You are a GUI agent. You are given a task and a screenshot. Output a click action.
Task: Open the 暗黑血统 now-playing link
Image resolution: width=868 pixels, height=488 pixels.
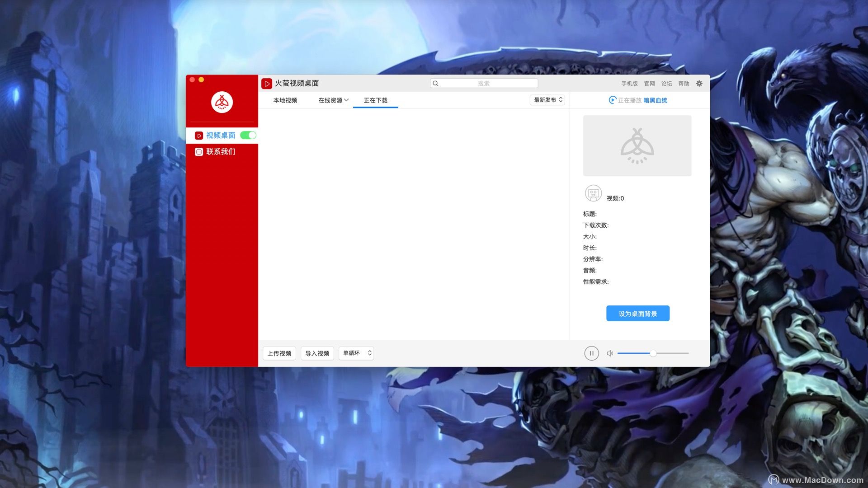[656, 100]
